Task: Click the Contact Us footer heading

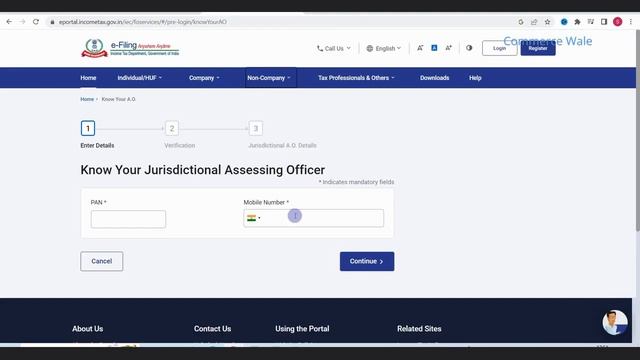Action: [x=212, y=329]
